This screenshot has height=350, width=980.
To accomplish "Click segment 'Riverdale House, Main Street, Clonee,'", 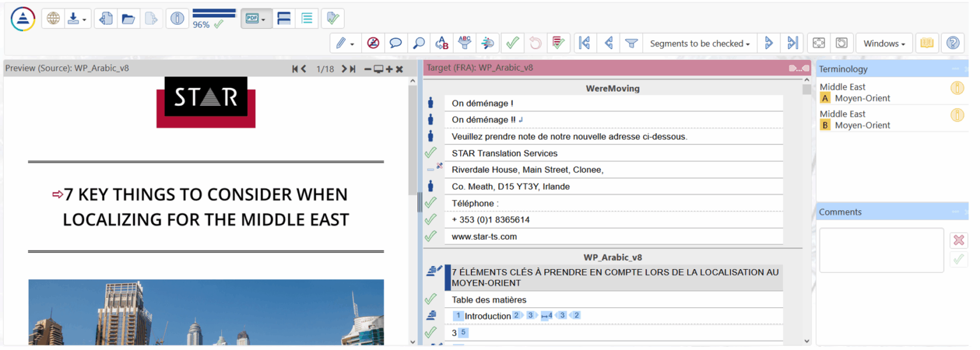I will click(613, 170).
